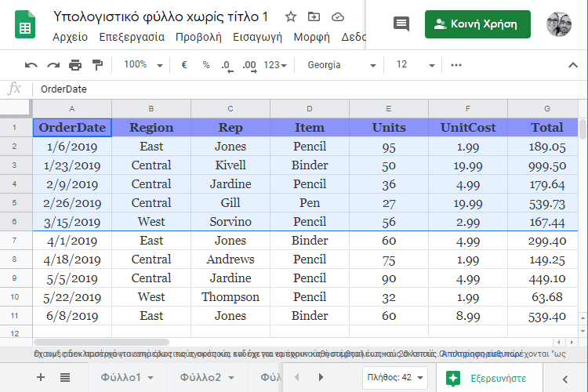The width and height of the screenshot is (588, 392).
Task: Select column A header
Action: click(72, 109)
